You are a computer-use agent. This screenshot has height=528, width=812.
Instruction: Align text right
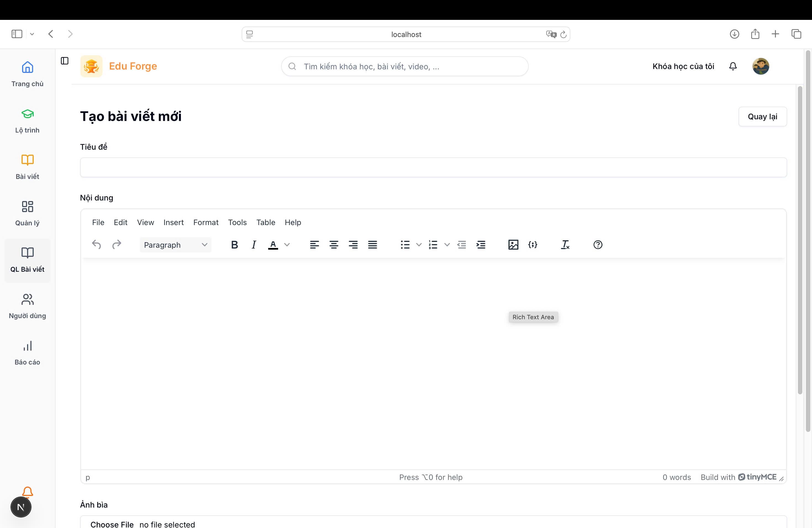click(x=353, y=245)
